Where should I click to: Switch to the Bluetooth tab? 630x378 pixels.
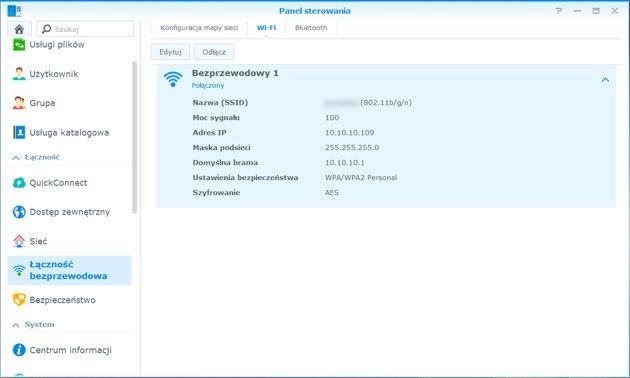pos(311,28)
